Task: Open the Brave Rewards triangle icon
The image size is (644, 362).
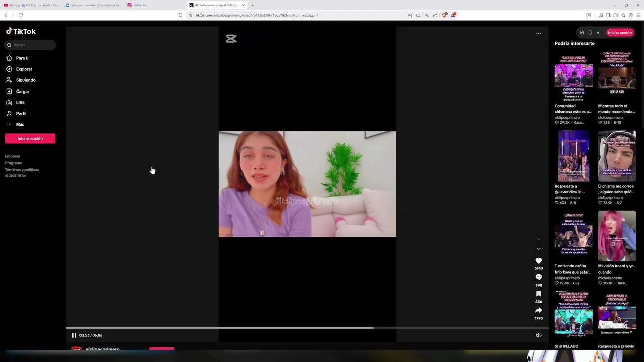Action: pos(453,15)
